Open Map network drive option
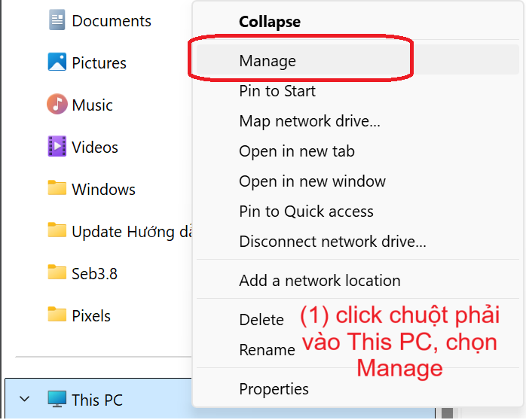 coord(310,121)
